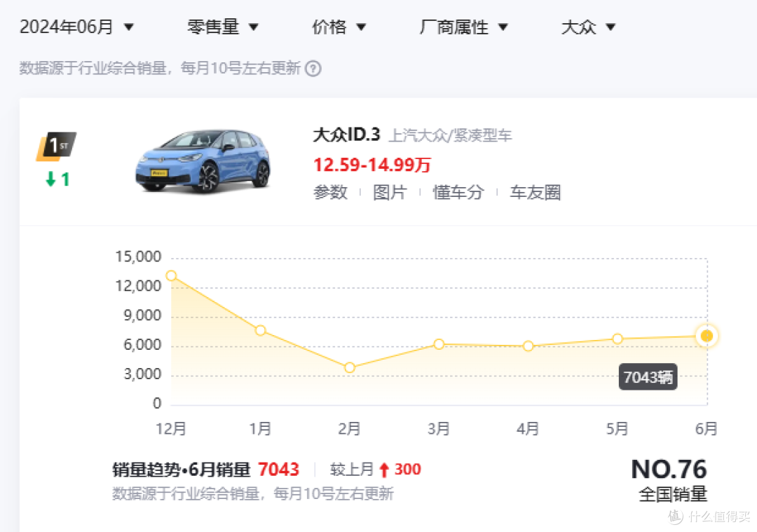This screenshot has width=757, height=532.
Task: Select the 12月 data point on chart
Action: (172, 275)
